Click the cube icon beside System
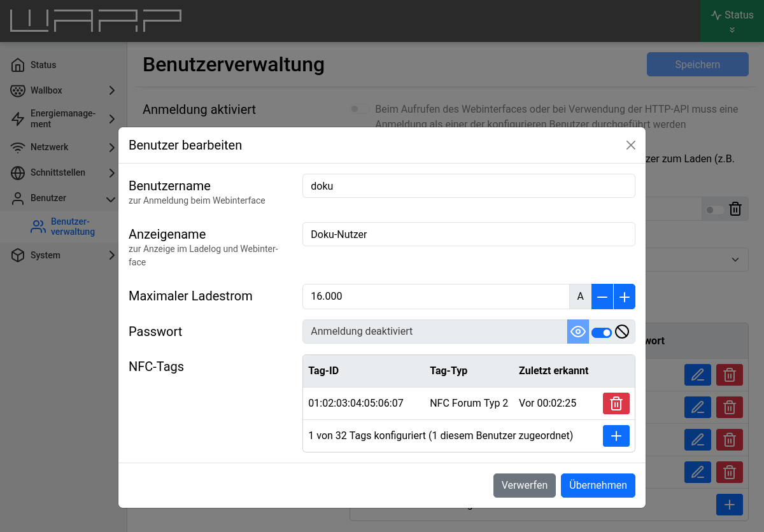This screenshot has width=764, height=532. (x=18, y=255)
